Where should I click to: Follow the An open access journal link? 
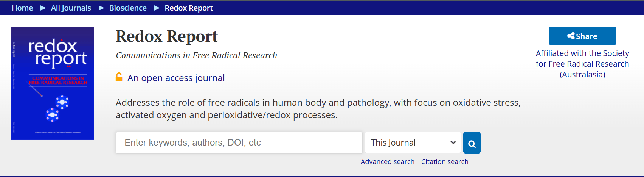[176, 78]
